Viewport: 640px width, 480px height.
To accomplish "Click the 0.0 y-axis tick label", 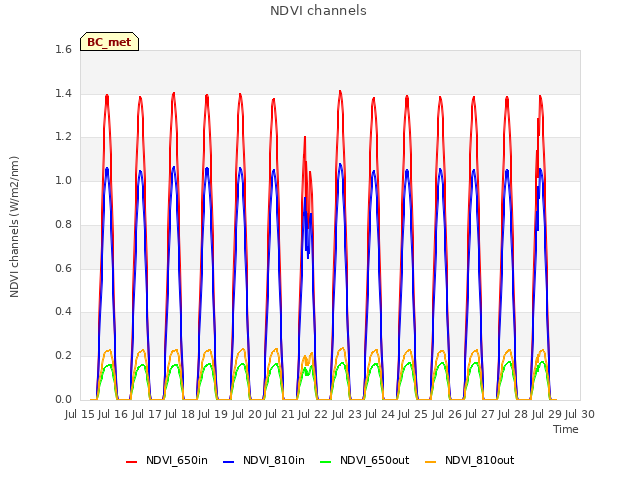I will [63, 400].
